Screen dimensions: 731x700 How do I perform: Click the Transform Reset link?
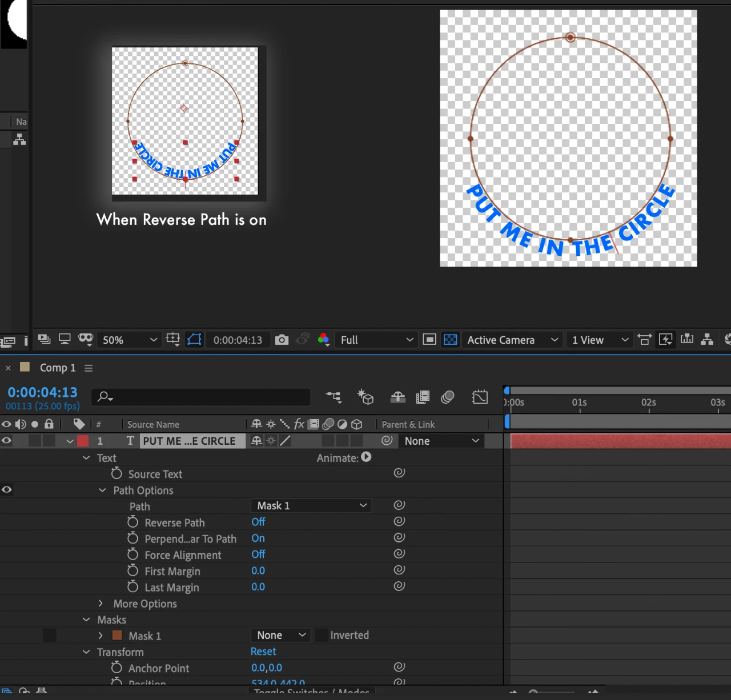[263, 651]
